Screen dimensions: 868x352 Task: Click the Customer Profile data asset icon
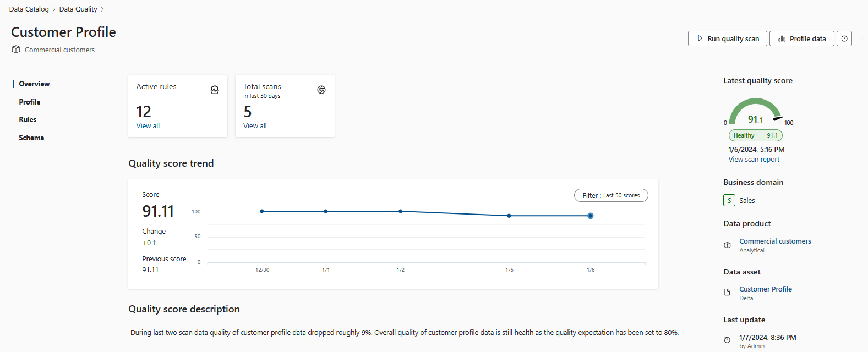click(x=727, y=293)
